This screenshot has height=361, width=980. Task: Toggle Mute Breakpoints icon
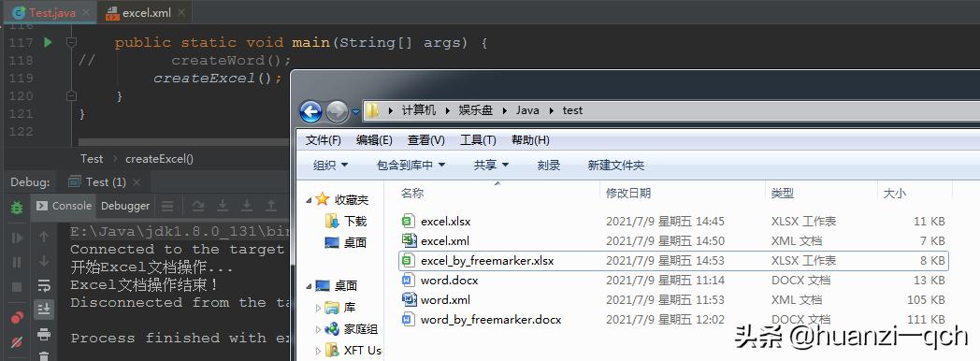17,341
